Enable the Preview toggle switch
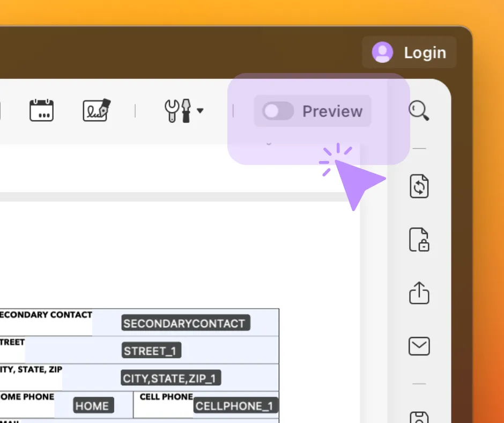 pyautogui.click(x=277, y=111)
